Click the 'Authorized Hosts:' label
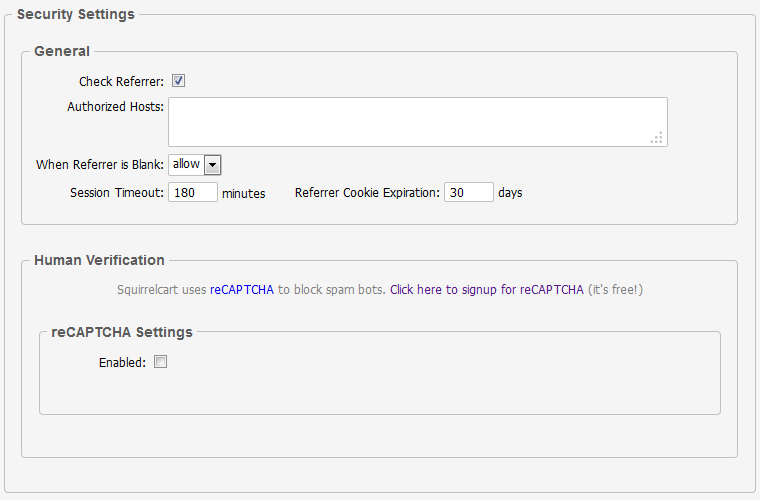 pos(115,107)
